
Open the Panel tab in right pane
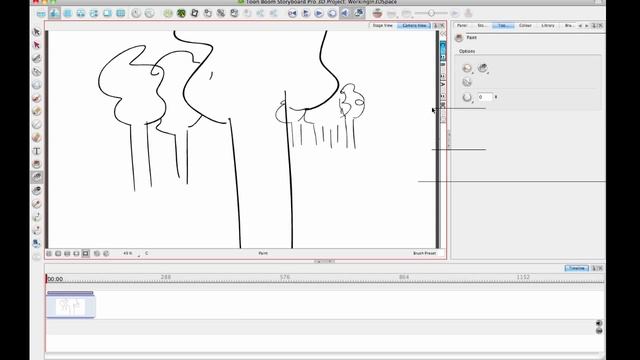pos(462,25)
